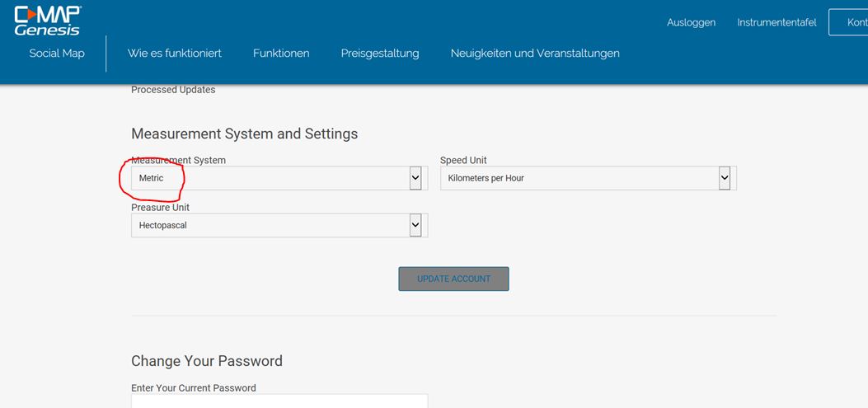
Task: Click the C-MAP Genesis logo
Action: (x=48, y=21)
